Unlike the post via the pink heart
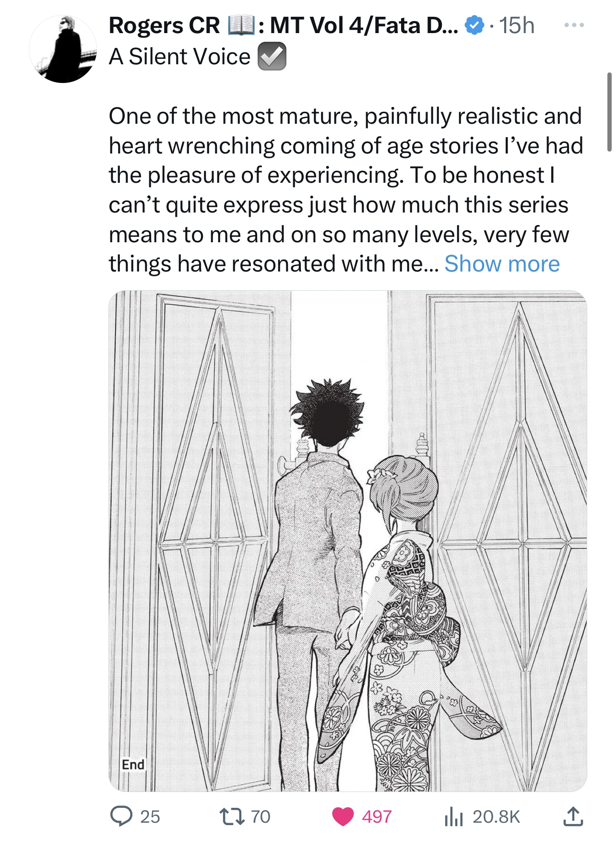616x851 pixels. (x=343, y=816)
